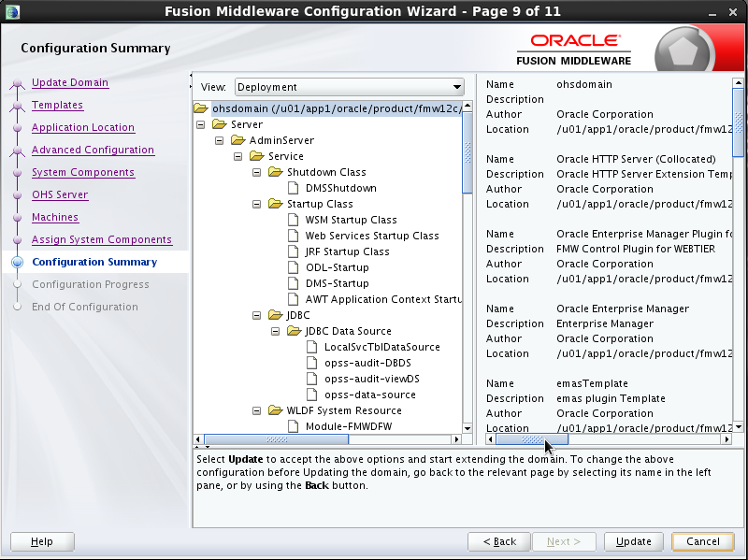Click the tree pane vertical scrollbar thumb
Viewport: 748px width, 560px height.
(x=467, y=152)
